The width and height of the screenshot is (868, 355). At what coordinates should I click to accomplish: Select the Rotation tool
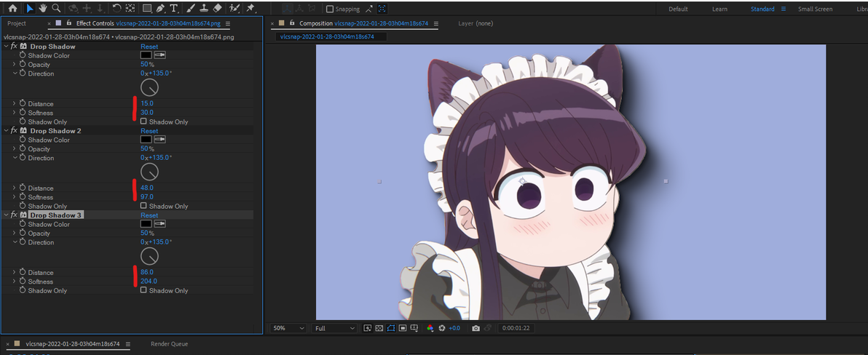click(x=117, y=8)
